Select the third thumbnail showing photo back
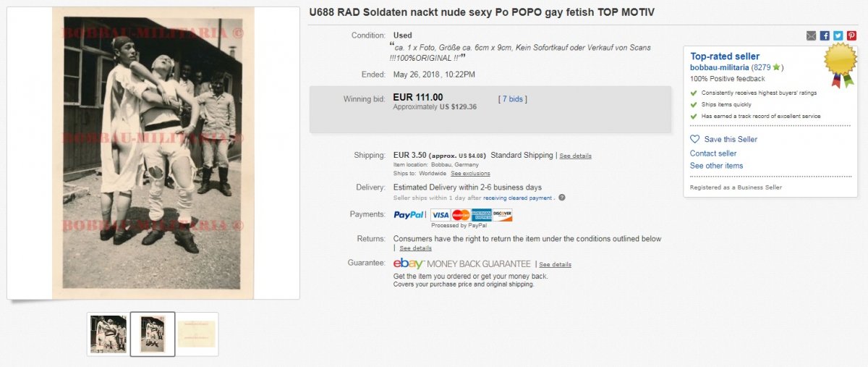The height and width of the screenshot is (367, 868). [197, 334]
